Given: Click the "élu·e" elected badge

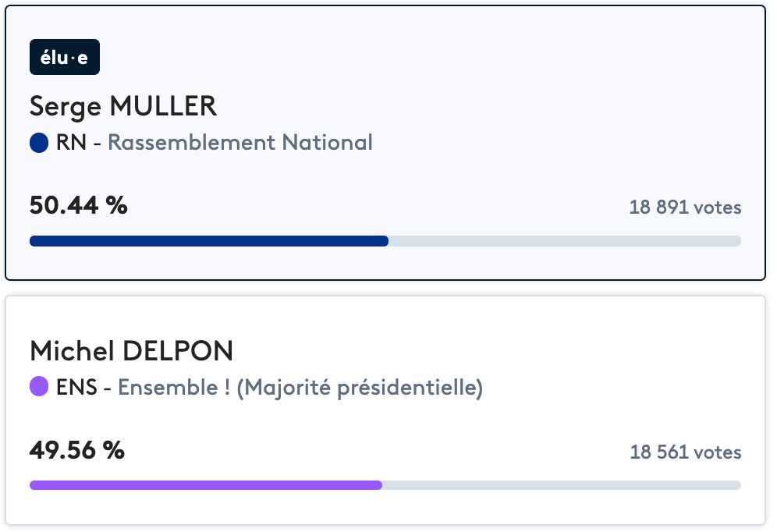Looking at the screenshot, I should point(65,57).
